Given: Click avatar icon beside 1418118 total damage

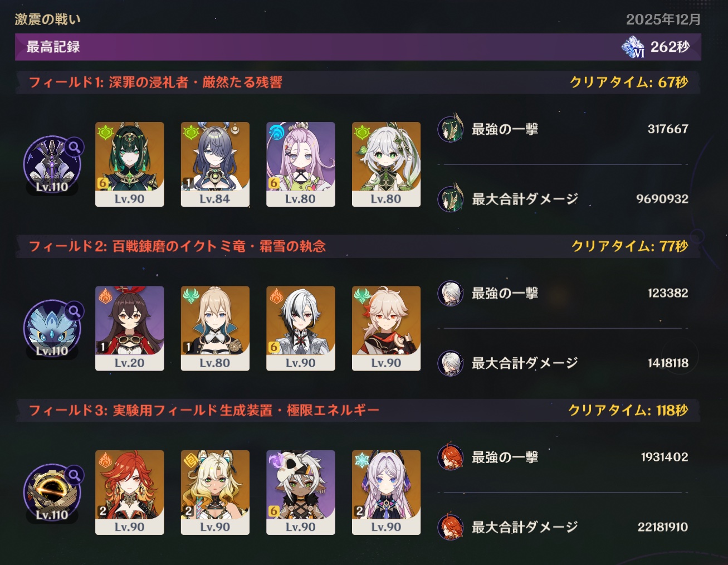Looking at the screenshot, I should (451, 363).
